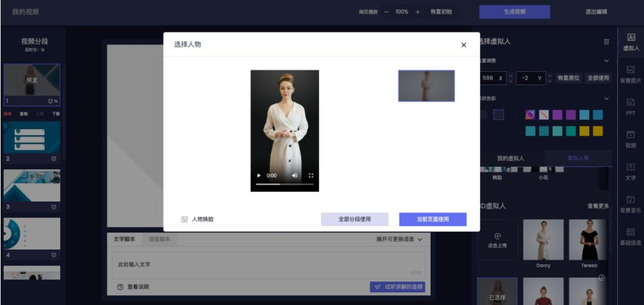Click the clock duration icon on segment 1
This screenshot has width=644, height=305.
click(50, 100)
